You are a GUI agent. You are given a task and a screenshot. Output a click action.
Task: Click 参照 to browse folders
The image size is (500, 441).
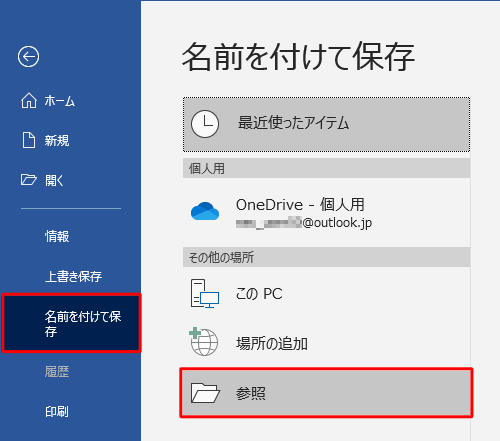coord(326,393)
